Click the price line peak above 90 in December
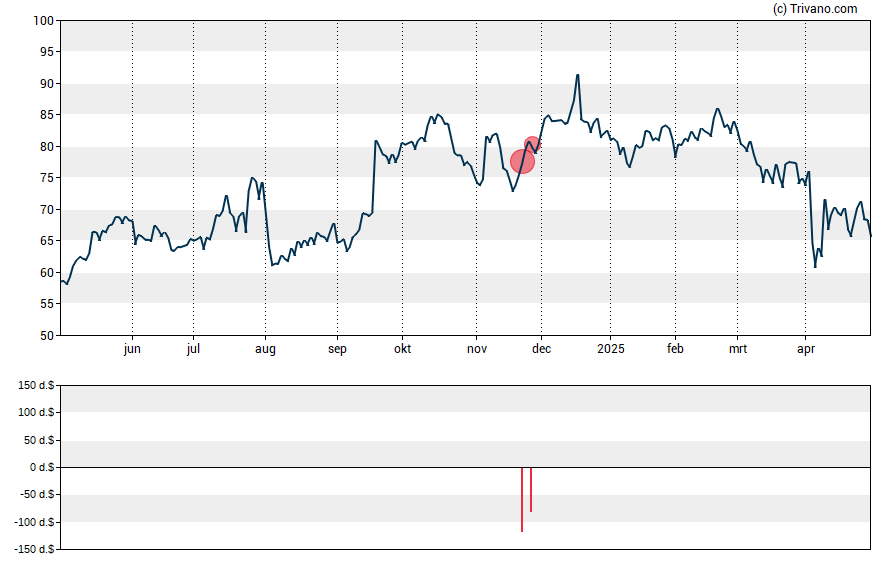Viewport: 888px width, 565px height. coord(578,75)
